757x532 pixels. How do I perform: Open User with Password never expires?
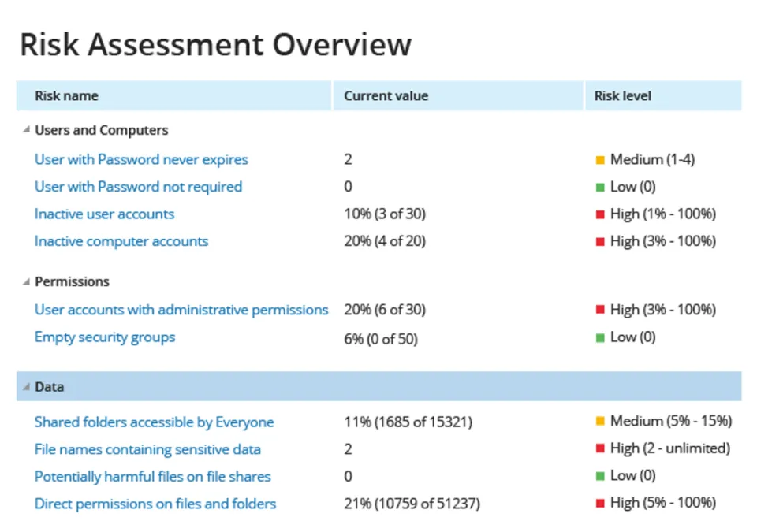coord(141,159)
